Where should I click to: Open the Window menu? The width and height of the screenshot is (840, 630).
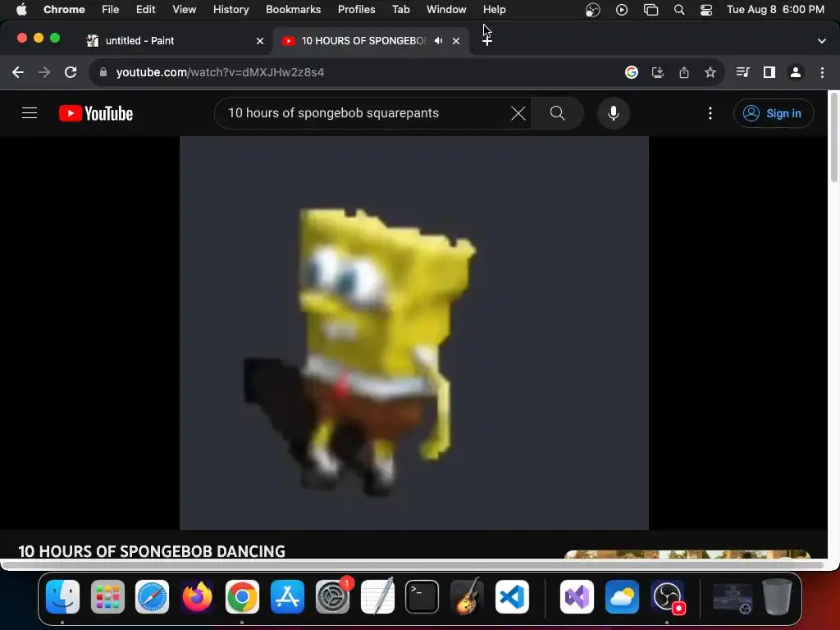pyautogui.click(x=446, y=10)
